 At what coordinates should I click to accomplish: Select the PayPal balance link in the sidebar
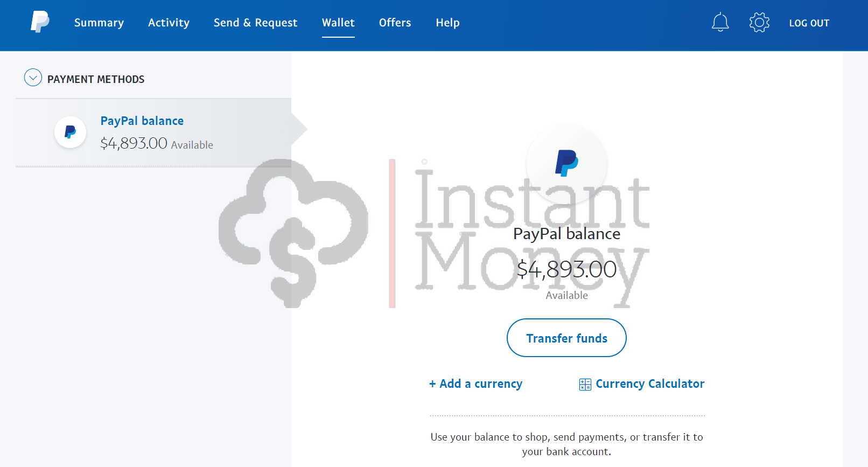142,121
